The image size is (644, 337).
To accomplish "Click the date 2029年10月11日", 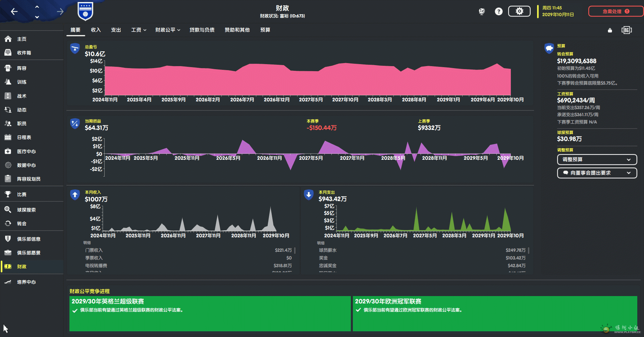I will pyautogui.click(x=558, y=15).
